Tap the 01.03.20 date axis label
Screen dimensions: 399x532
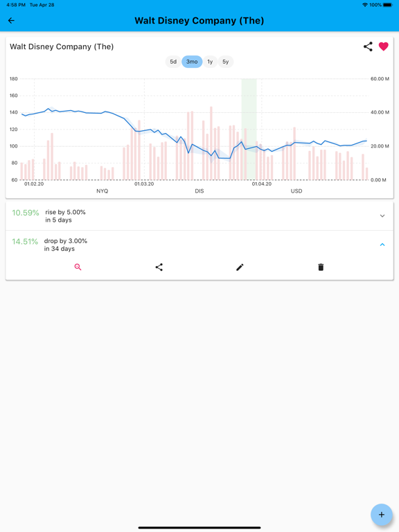pos(144,184)
